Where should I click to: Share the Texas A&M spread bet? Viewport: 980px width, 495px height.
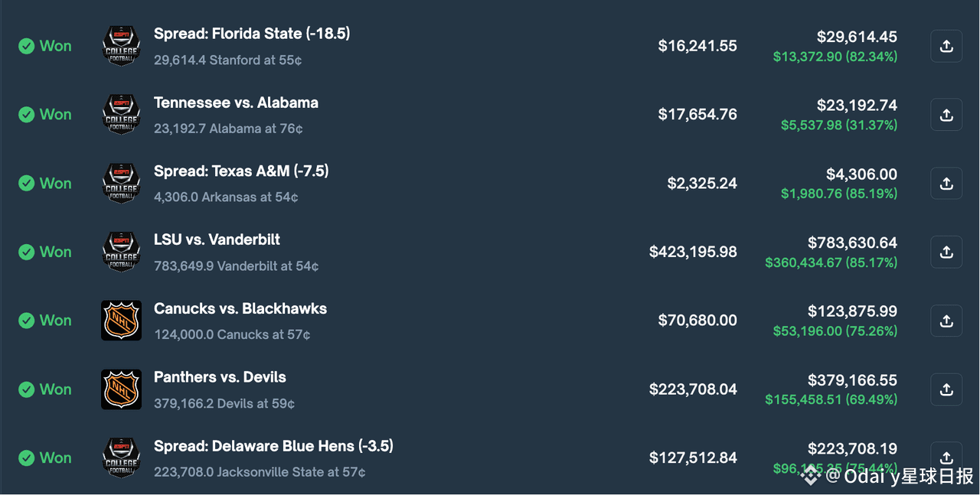coord(946,184)
